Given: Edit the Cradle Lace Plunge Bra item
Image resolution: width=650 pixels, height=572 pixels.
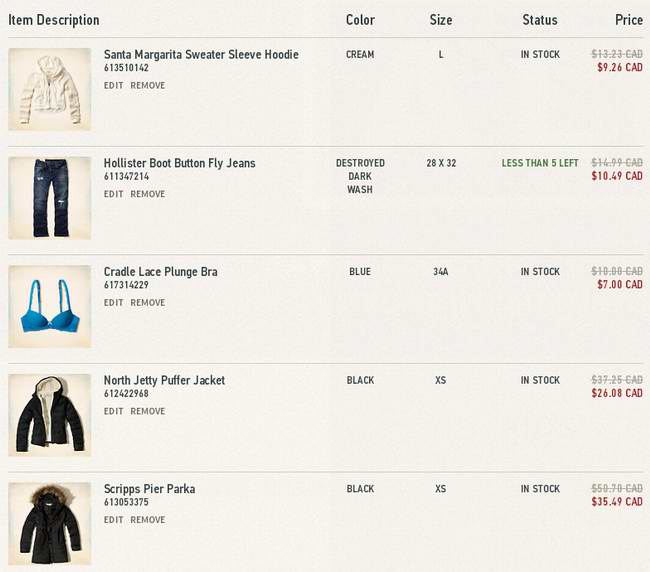Looking at the screenshot, I should tap(114, 303).
